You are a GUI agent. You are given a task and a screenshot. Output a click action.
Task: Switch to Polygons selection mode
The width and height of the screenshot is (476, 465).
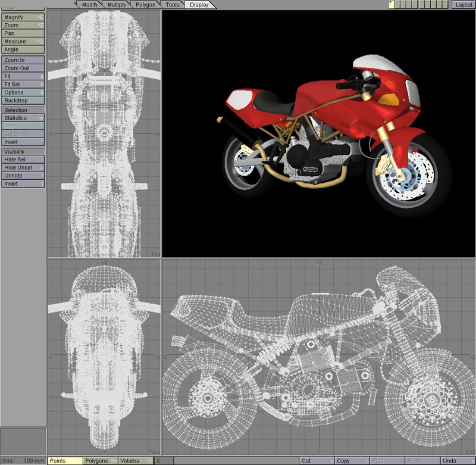[100, 461]
